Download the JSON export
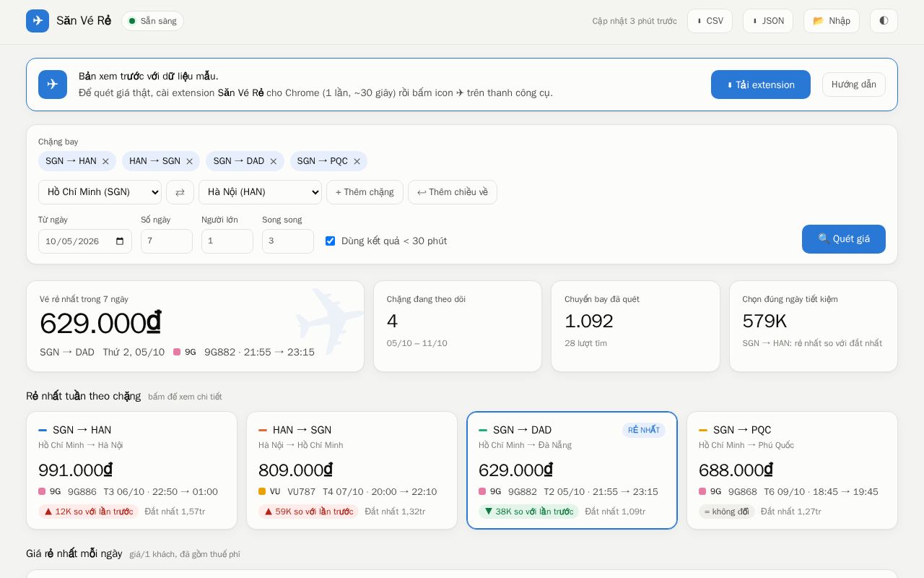924x578 pixels. [x=768, y=21]
